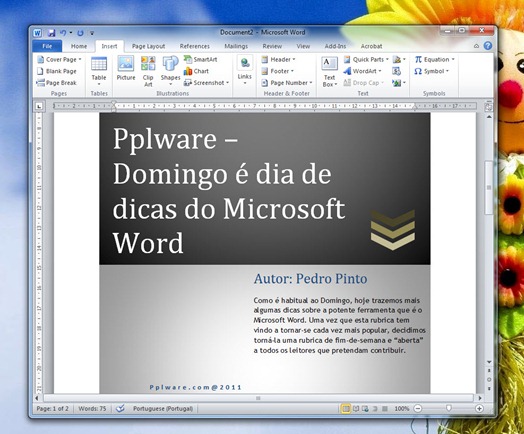Switch to Full Screen Reading view
The height and width of the screenshot is (434, 524).
[356, 409]
